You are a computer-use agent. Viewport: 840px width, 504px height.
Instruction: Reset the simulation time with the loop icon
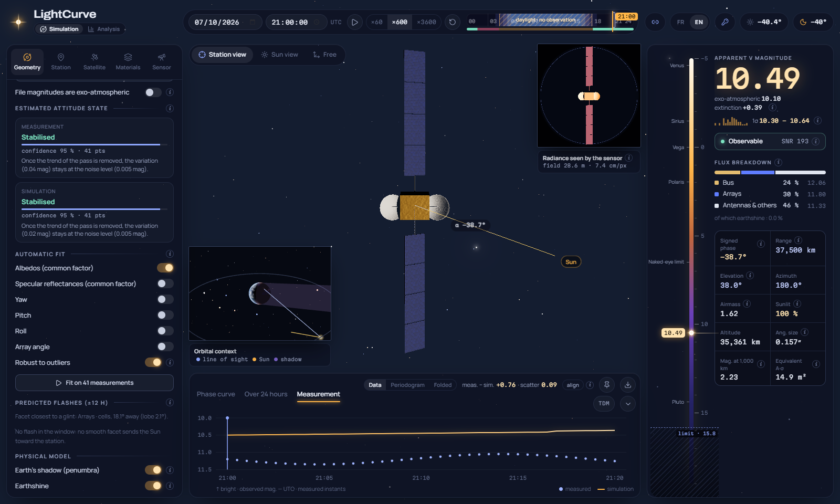click(x=453, y=22)
